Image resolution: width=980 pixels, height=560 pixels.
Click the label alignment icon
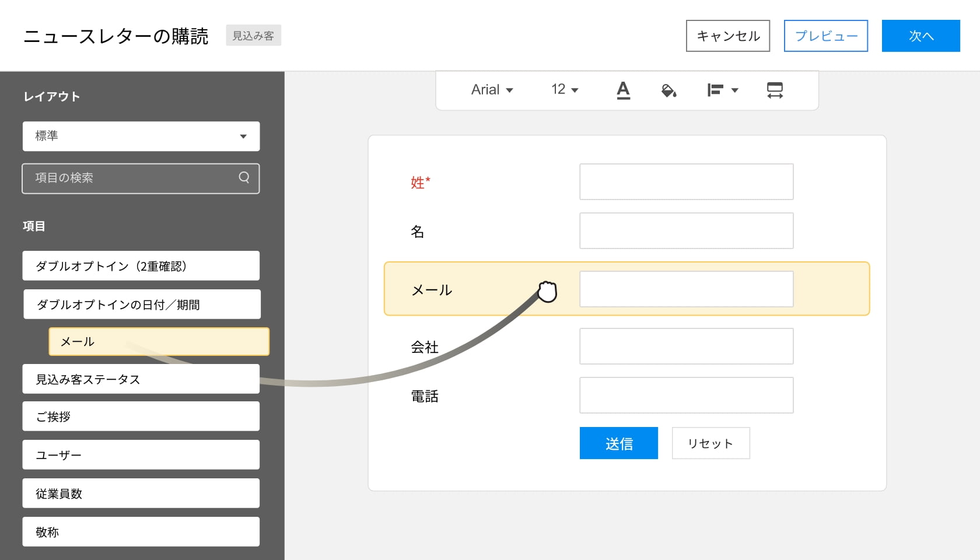pos(715,90)
